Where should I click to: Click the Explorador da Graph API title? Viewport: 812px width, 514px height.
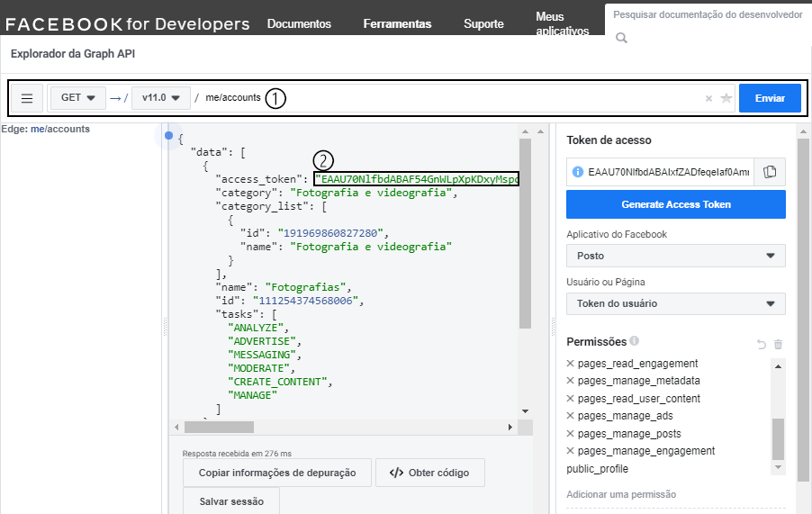coord(73,54)
